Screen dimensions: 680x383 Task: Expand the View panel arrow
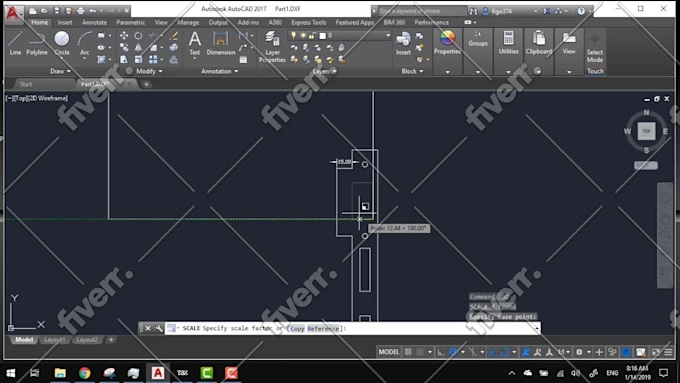[569, 72]
